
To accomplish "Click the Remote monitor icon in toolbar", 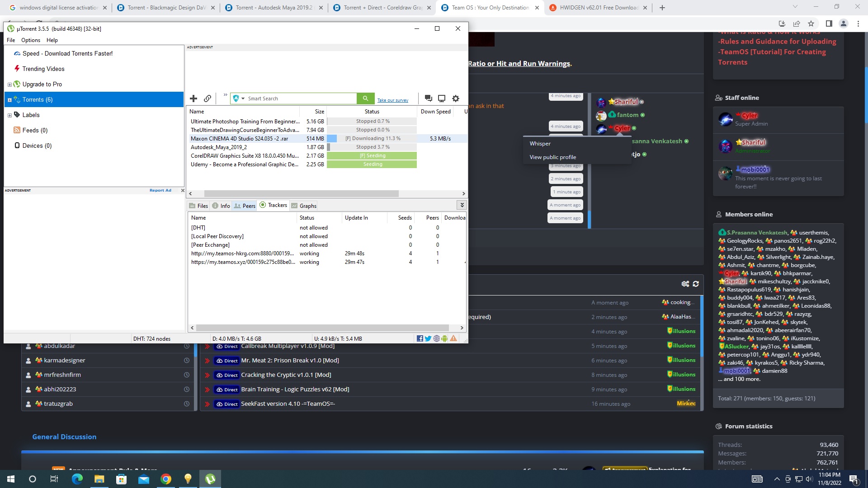I will coord(442,99).
